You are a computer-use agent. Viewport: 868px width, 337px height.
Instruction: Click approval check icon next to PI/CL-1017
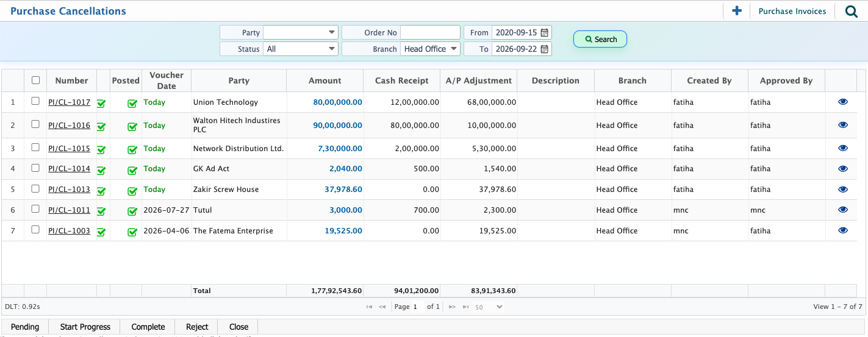[x=101, y=104]
